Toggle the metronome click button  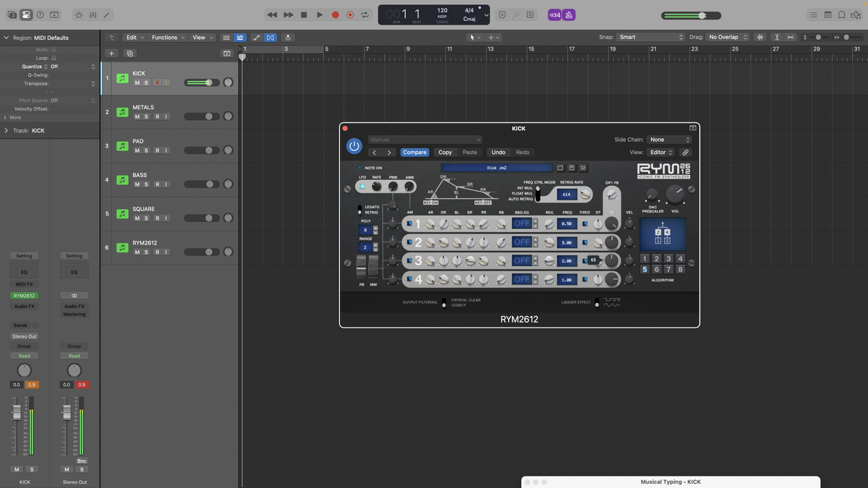pos(569,14)
